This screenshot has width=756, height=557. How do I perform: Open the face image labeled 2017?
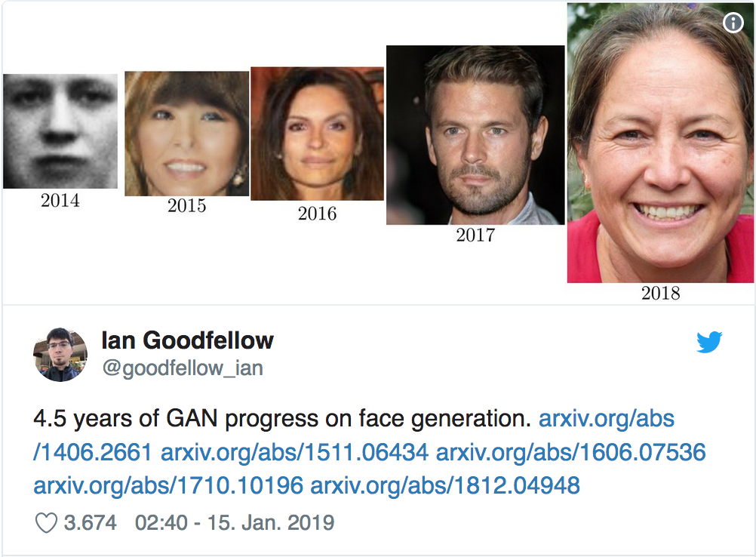[475, 135]
